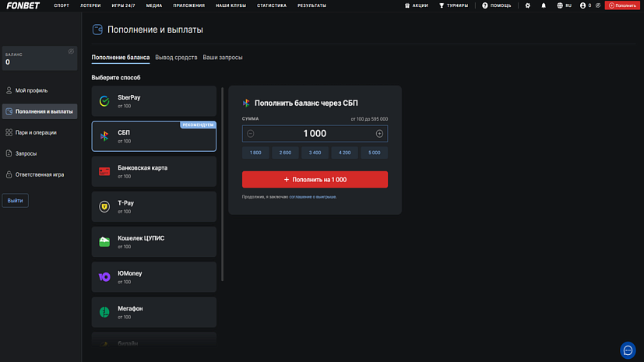Image resolution: width=644 pixels, height=362 pixels.
Task: Open the account balance menu in header
Action: (586, 5)
